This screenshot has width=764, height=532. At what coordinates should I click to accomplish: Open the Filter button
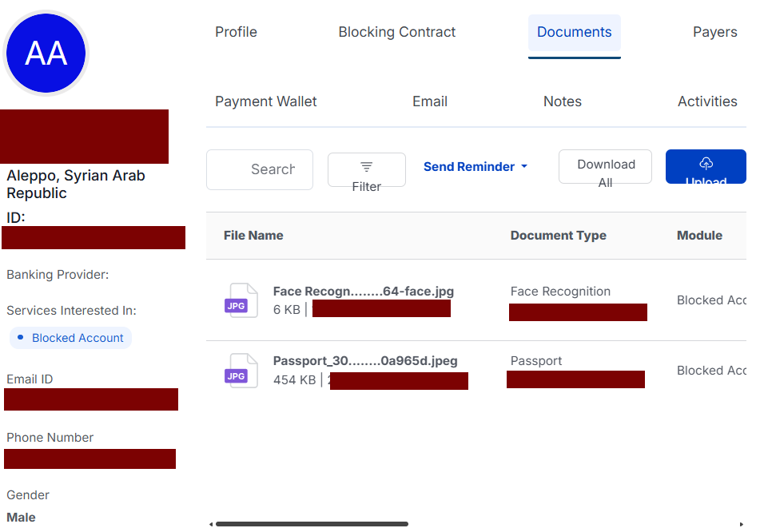[x=366, y=170]
